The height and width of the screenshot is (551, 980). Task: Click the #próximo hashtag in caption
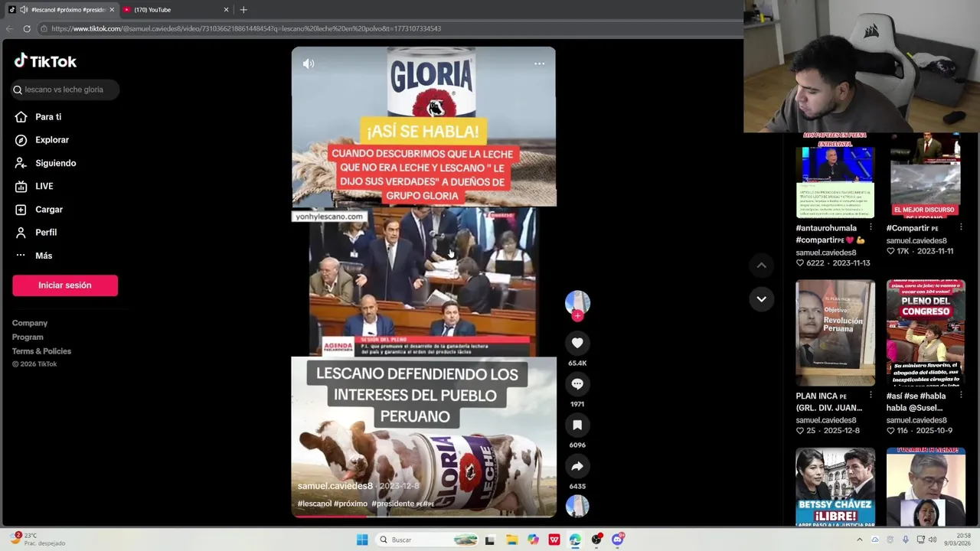[x=351, y=504]
